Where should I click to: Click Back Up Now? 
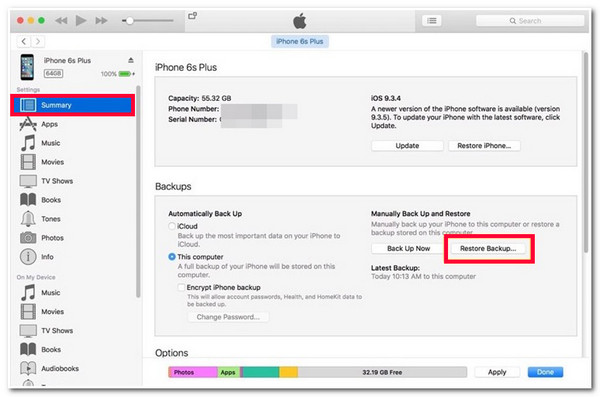[x=408, y=248]
